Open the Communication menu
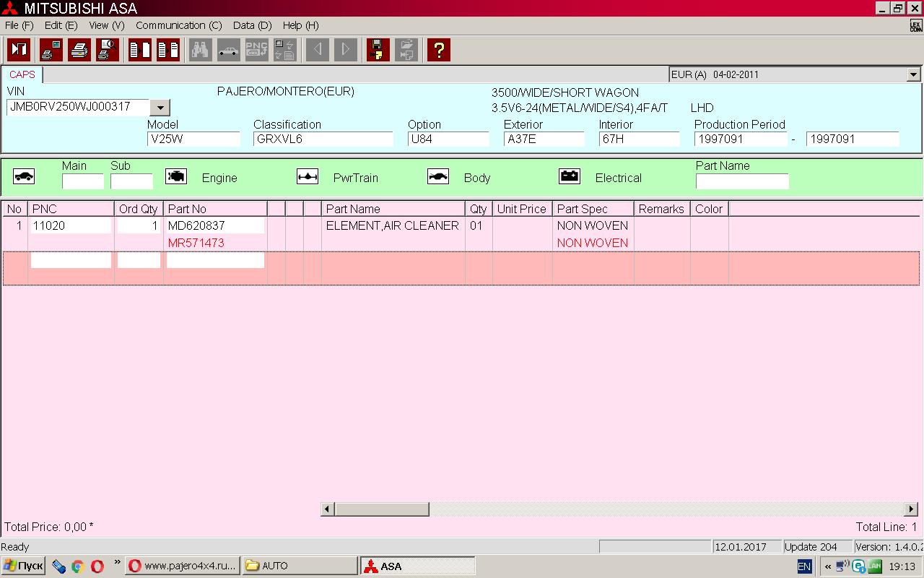This screenshot has height=578, width=924. [178, 25]
